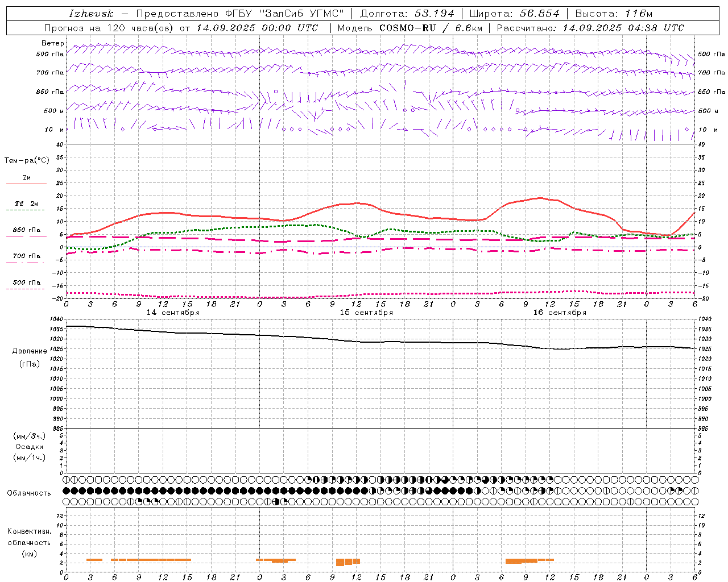728x582 pixels.
Task: Select the 'Долгота: 53.194' longitude value
Action: pyautogui.click(x=408, y=14)
